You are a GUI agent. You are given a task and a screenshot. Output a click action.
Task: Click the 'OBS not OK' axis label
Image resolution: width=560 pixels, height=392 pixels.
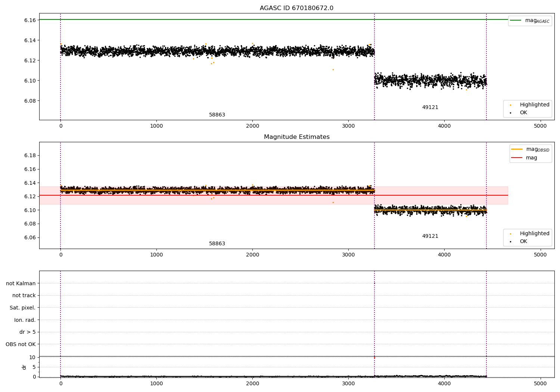coord(21,344)
